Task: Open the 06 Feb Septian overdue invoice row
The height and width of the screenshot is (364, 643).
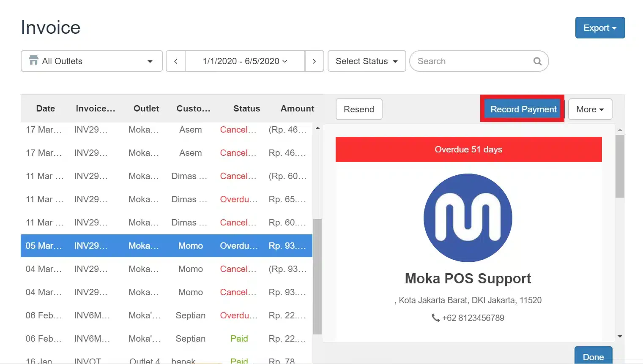Action: 167,315
